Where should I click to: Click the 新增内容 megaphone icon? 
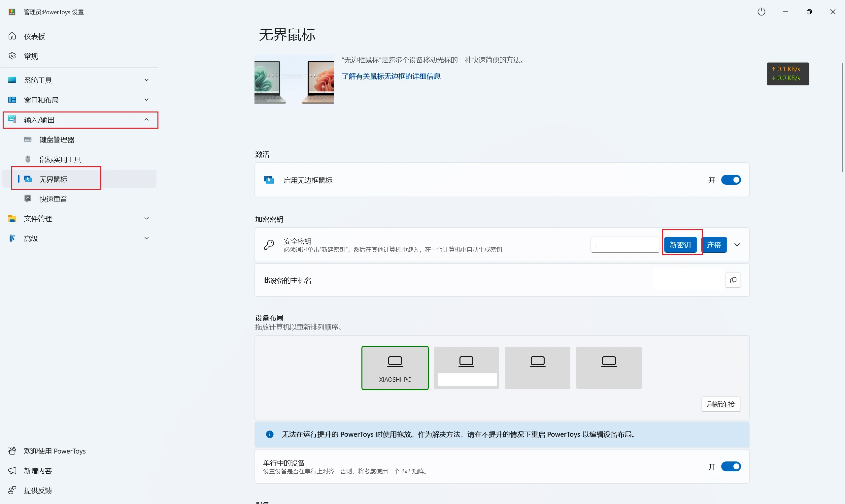pos(12,470)
